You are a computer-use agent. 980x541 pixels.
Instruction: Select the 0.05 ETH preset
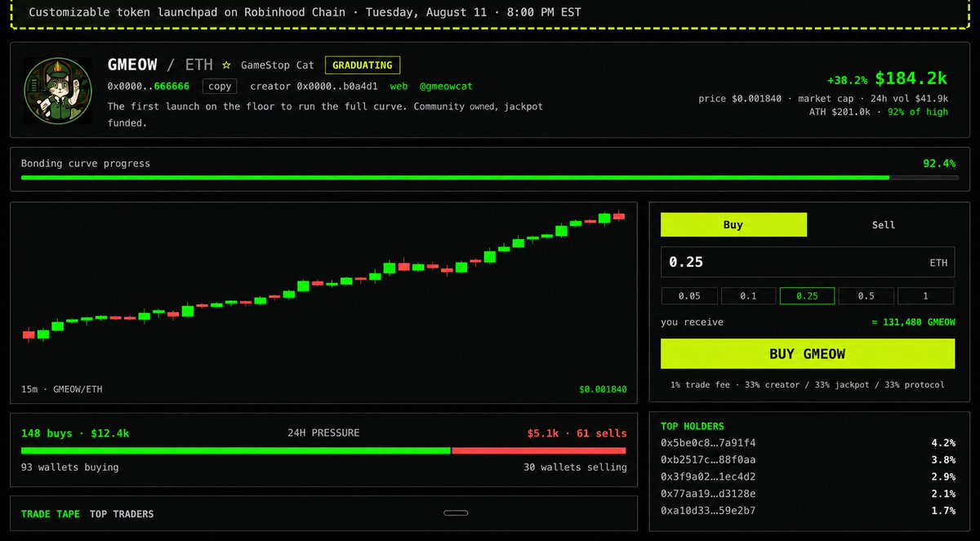(689, 296)
